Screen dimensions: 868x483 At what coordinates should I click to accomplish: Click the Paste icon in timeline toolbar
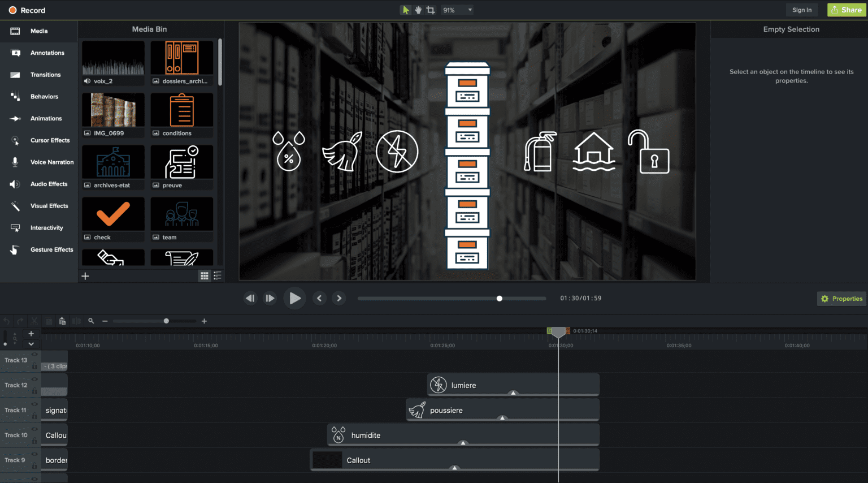(62, 321)
